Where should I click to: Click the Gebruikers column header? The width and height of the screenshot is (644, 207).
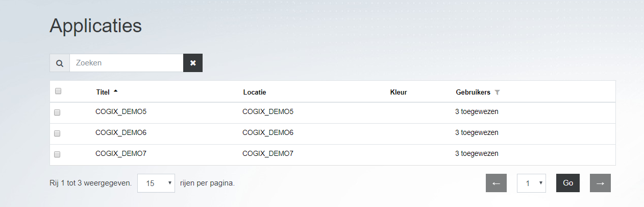click(x=473, y=93)
